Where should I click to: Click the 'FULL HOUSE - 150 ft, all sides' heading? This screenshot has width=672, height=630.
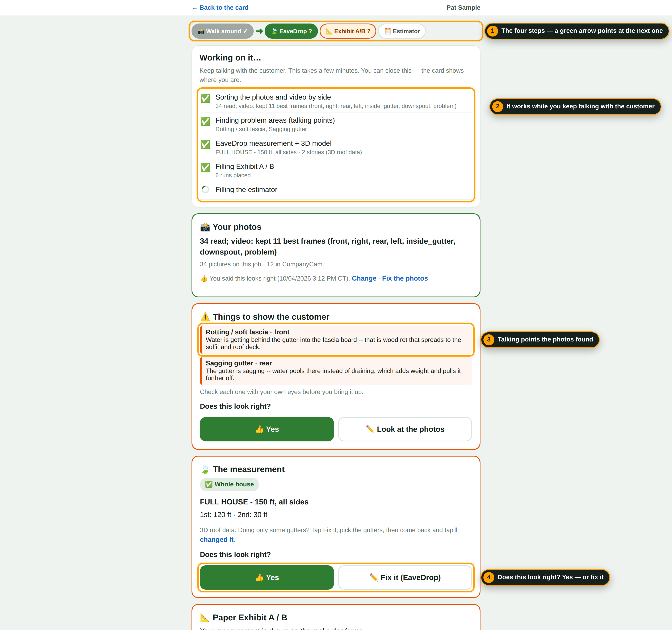point(254,502)
